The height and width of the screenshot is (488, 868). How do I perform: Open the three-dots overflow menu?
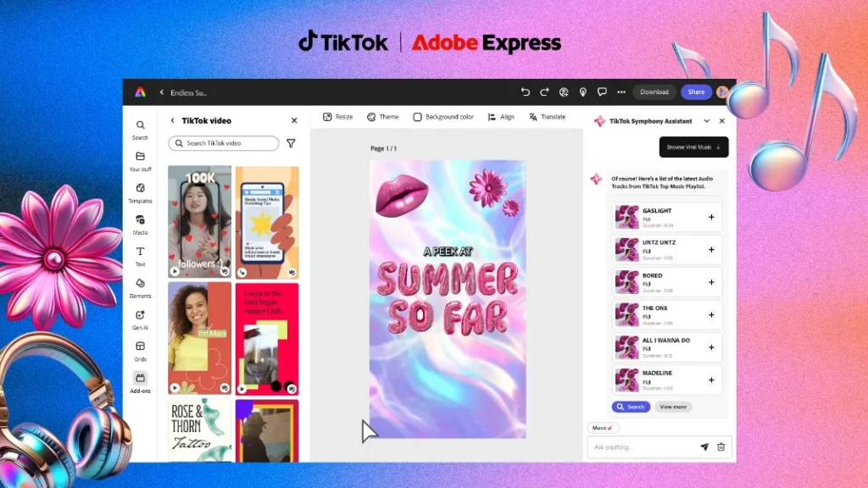[x=621, y=91]
